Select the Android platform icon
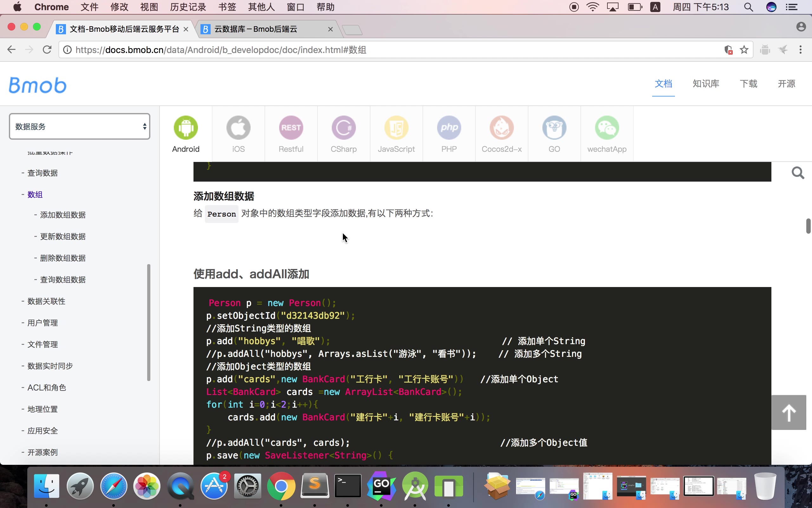Image resolution: width=812 pixels, height=508 pixels. [x=186, y=128]
